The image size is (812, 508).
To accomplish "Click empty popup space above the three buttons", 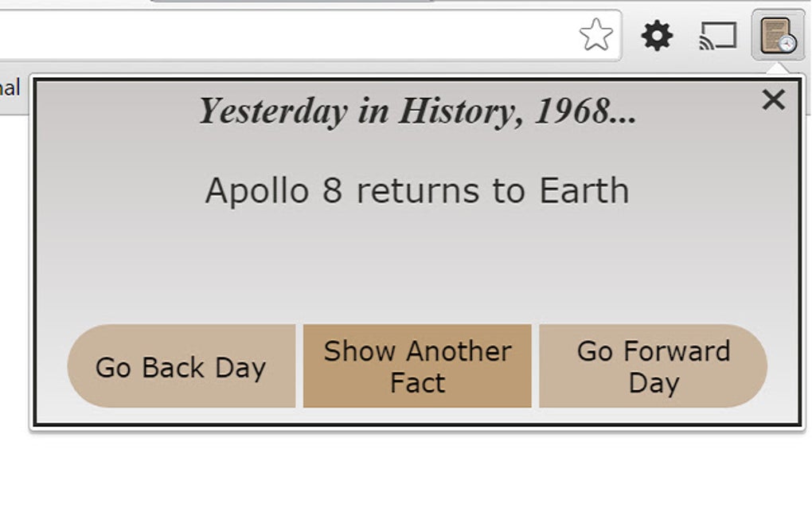I will [x=417, y=271].
